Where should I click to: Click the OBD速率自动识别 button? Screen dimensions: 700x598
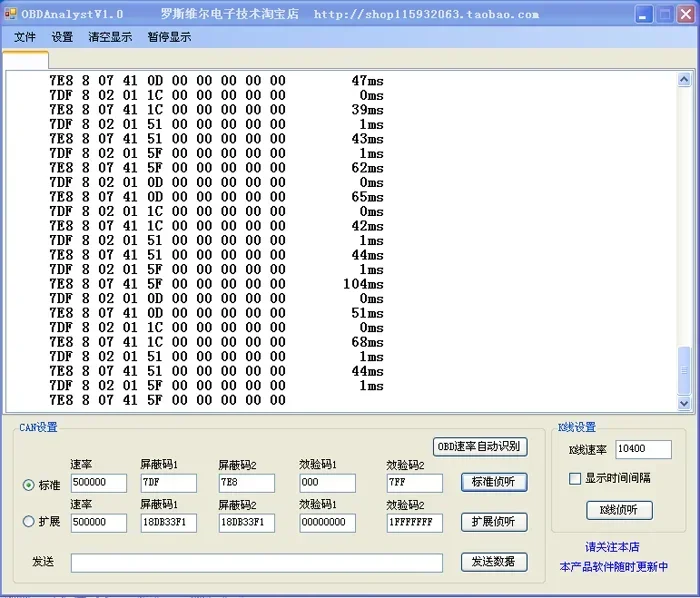pyautogui.click(x=480, y=446)
